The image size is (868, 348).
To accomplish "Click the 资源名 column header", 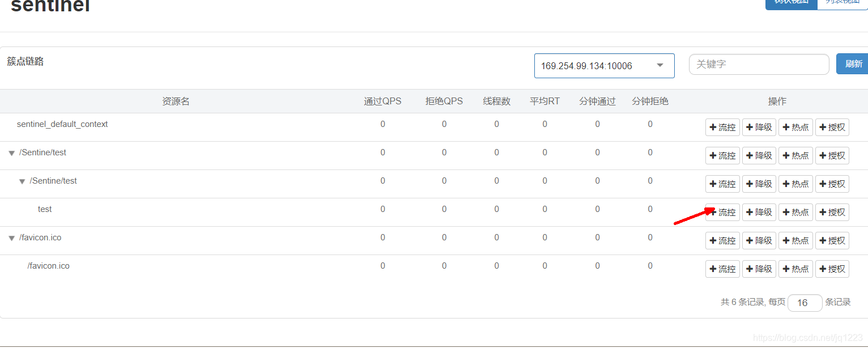I will coord(176,101).
